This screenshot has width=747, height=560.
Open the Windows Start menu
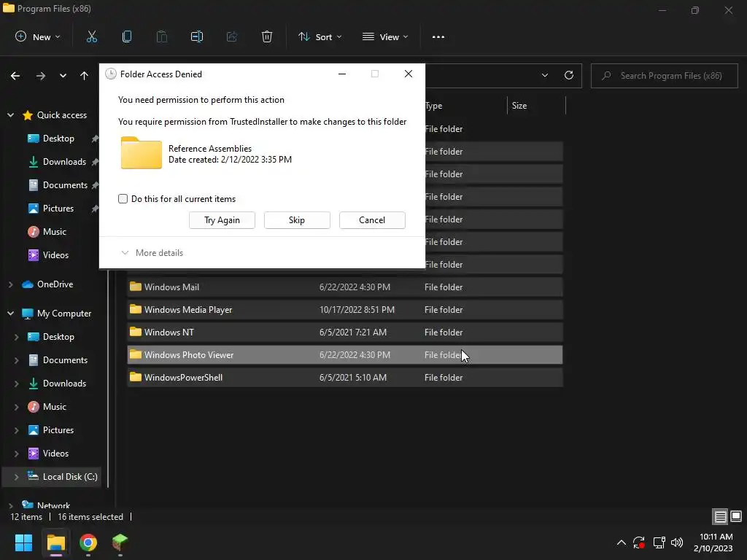click(23, 542)
